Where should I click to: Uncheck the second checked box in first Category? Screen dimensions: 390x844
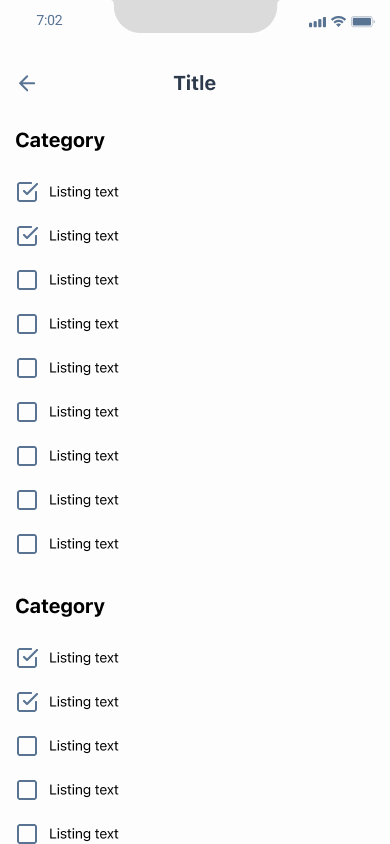pyautogui.click(x=27, y=236)
